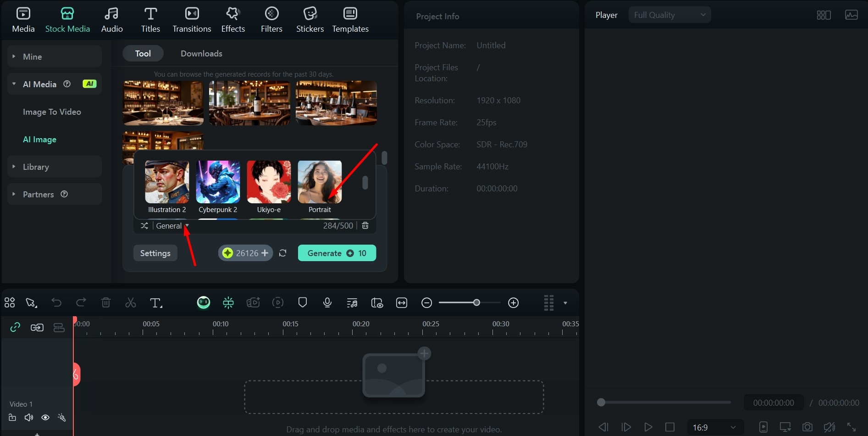The height and width of the screenshot is (436, 868).
Task: Hide the Video 1 track with eye icon
Action: [45, 418]
